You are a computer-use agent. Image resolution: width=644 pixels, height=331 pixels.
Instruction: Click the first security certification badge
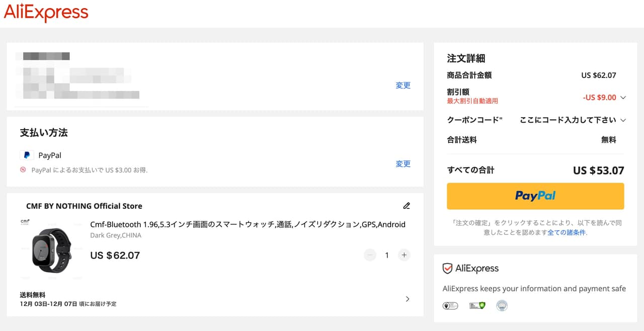450,305
